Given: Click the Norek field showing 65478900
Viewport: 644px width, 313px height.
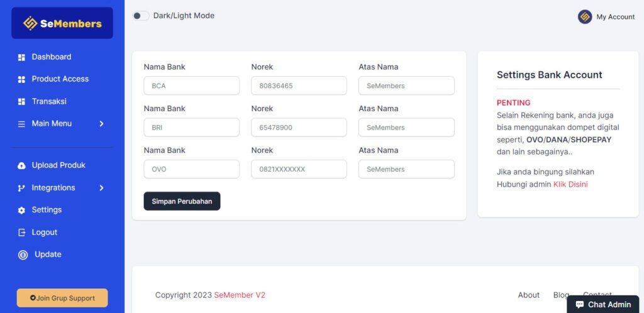Looking at the screenshot, I should coord(299,128).
